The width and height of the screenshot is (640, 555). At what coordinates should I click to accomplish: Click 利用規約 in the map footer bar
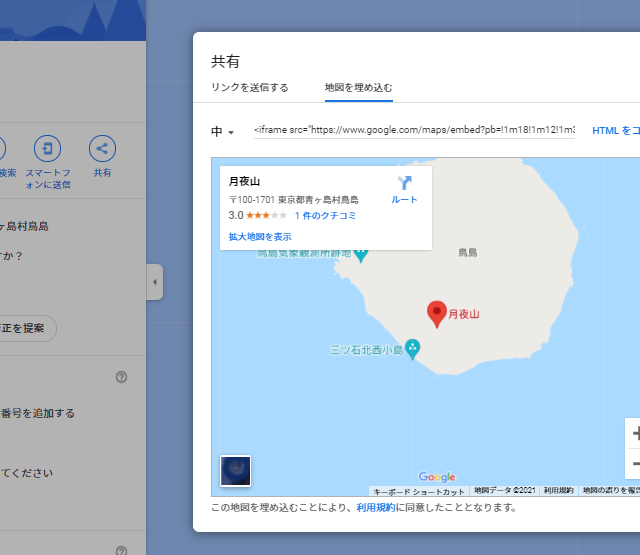pyautogui.click(x=559, y=491)
